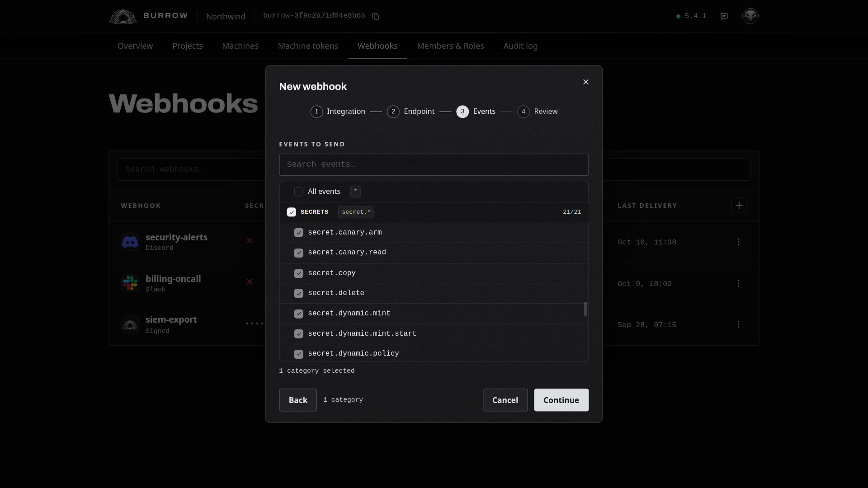Click the Back button

click(x=298, y=400)
